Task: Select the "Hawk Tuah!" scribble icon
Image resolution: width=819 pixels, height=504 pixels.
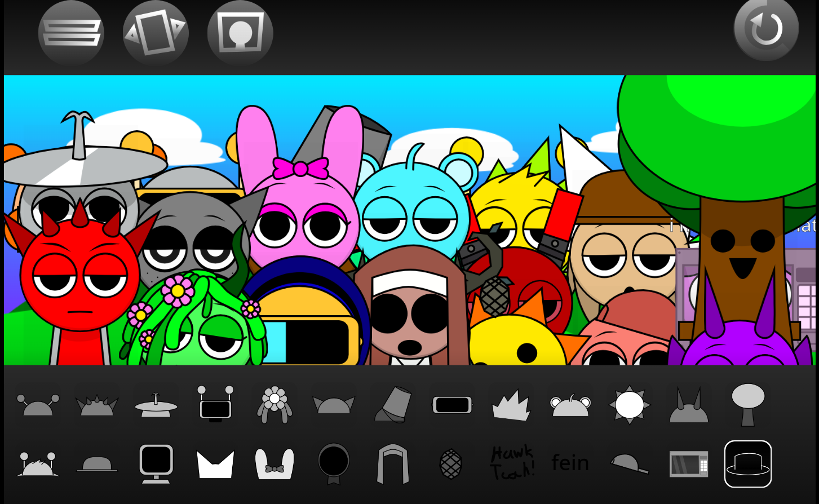Action: [x=512, y=463]
